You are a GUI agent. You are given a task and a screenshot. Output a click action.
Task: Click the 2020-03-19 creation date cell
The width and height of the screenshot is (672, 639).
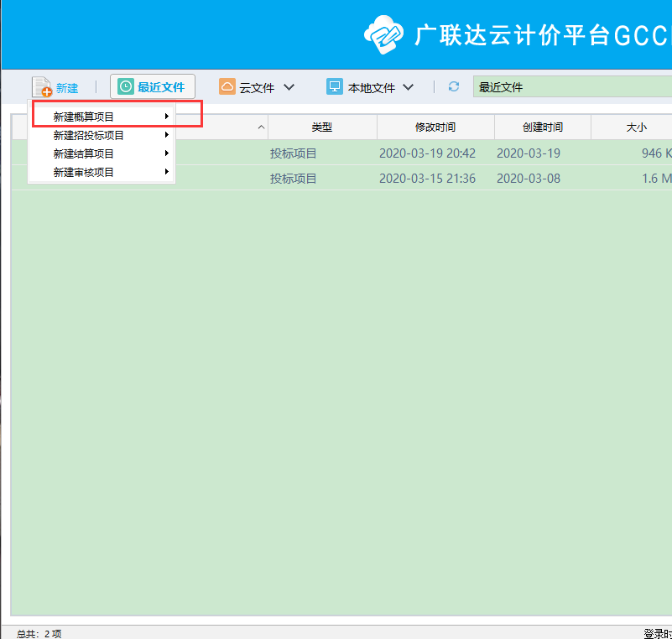(x=529, y=153)
